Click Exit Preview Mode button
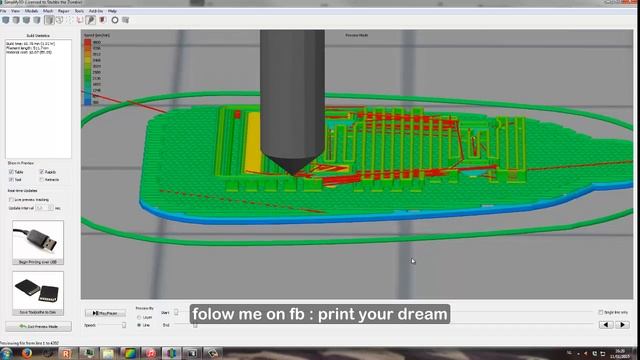Image resolution: width=640 pixels, height=360 pixels. pyautogui.click(x=38, y=326)
